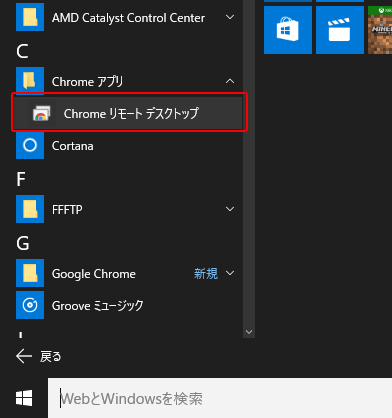
Task: Click the Google Chrome folder name
Action: point(94,274)
